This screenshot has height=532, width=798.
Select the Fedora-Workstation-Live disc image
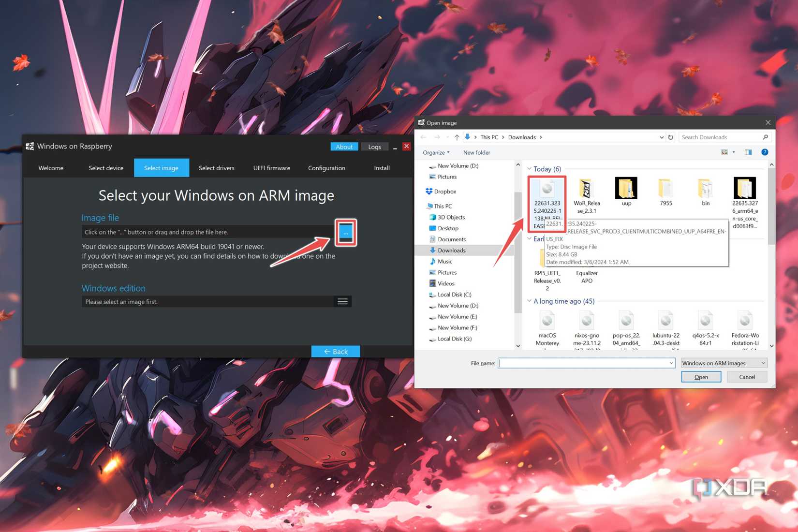[745, 329]
